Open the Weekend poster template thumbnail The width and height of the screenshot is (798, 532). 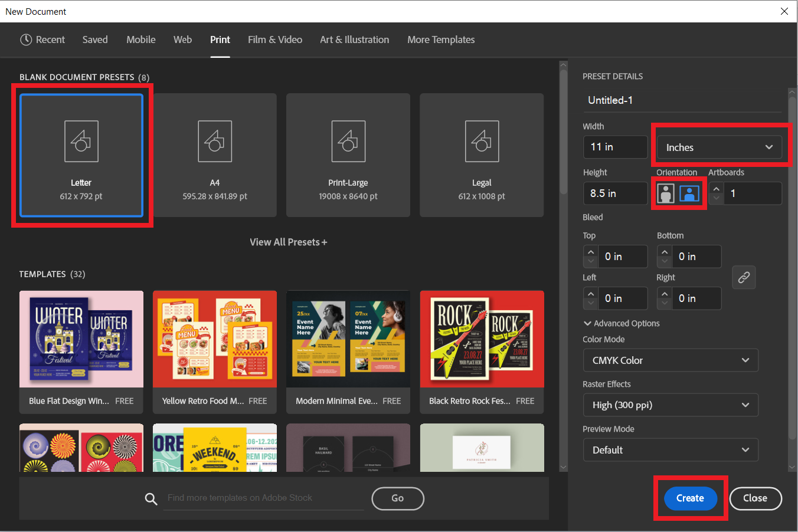[215, 448]
